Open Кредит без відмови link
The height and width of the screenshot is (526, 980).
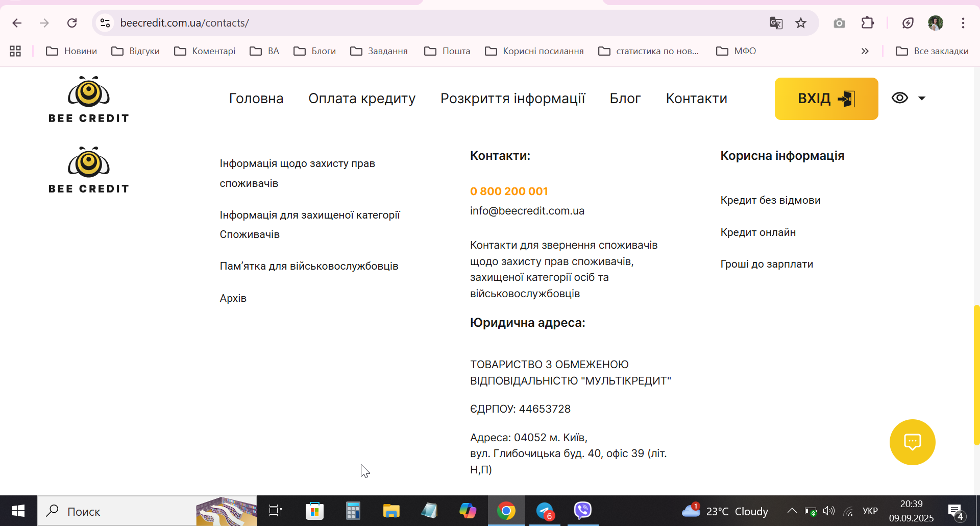tap(770, 200)
